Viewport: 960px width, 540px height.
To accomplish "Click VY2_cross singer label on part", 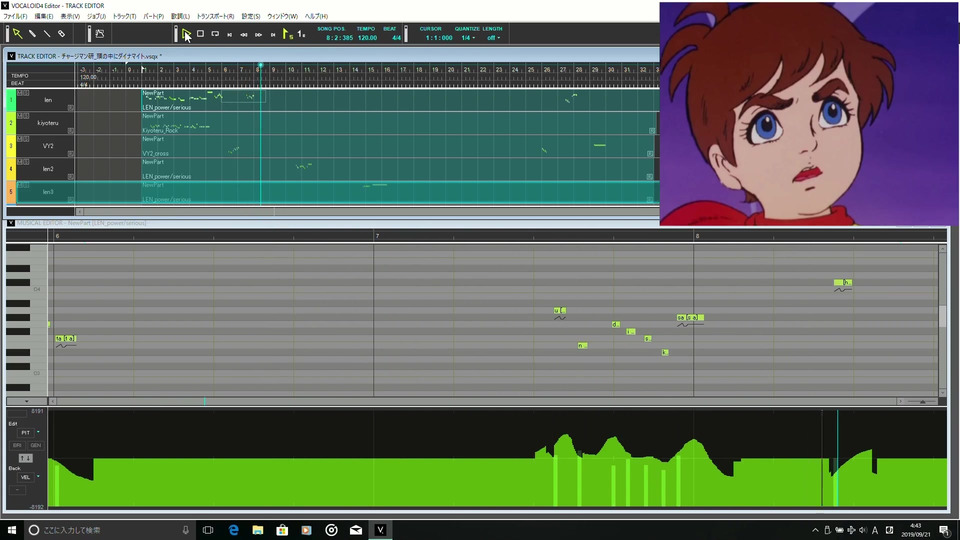I will pos(156,154).
